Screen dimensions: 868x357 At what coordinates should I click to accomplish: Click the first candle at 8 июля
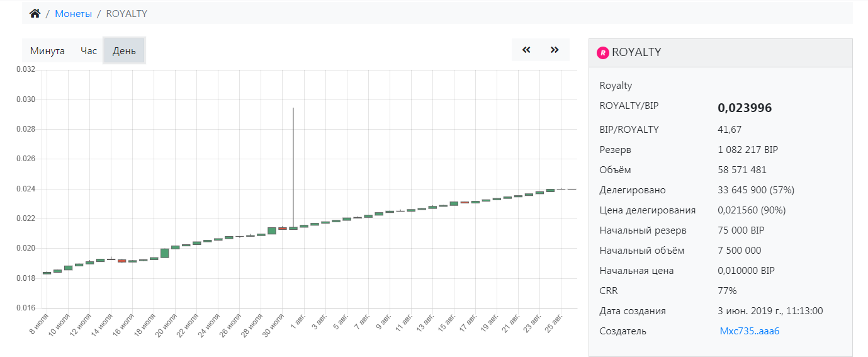(47, 273)
